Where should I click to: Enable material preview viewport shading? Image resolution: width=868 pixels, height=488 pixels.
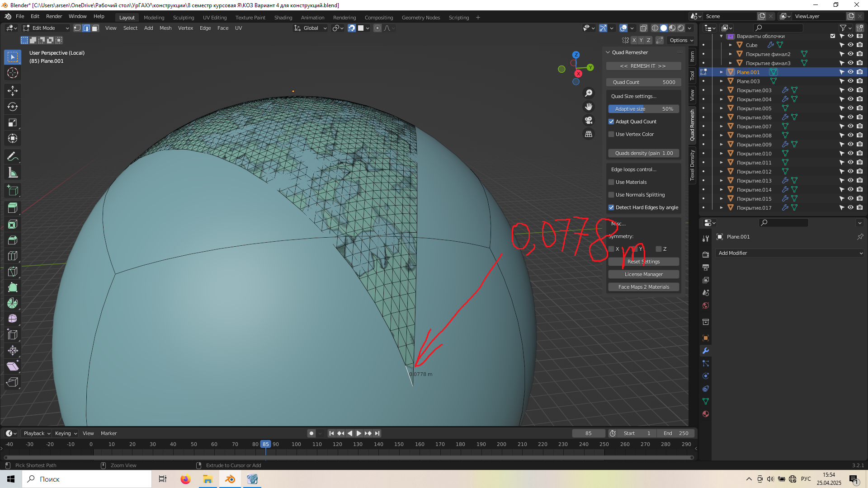click(672, 28)
